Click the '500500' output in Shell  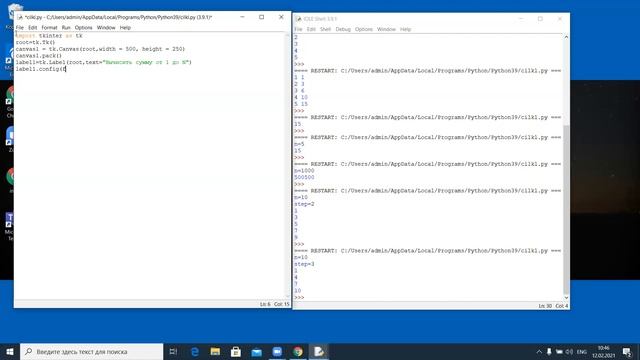[x=304, y=177]
